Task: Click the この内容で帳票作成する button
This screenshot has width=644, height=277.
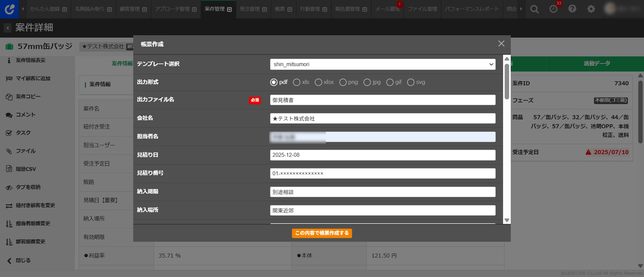Action: click(322, 233)
